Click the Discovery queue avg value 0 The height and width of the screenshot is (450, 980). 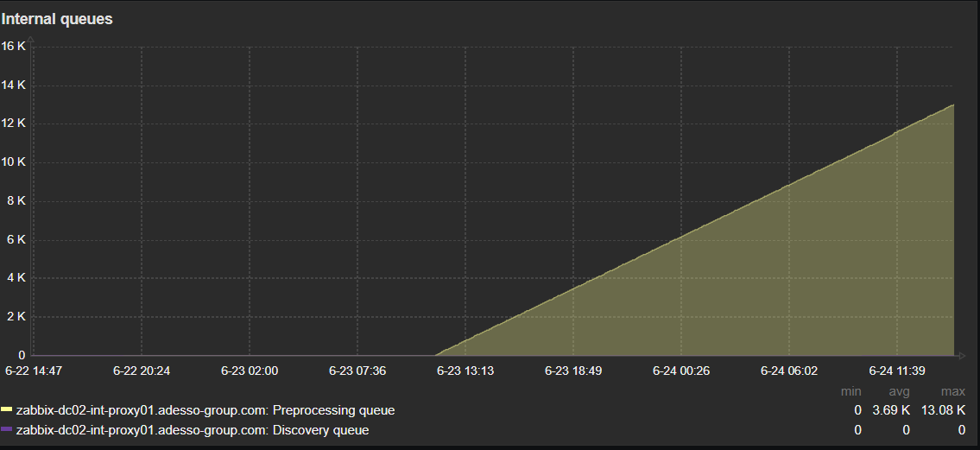click(906, 430)
